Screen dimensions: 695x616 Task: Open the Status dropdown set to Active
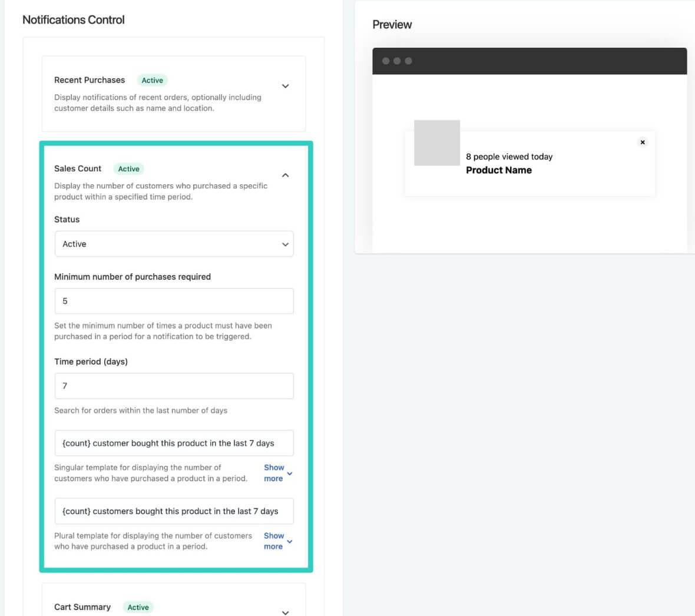[x=174, y=244]
